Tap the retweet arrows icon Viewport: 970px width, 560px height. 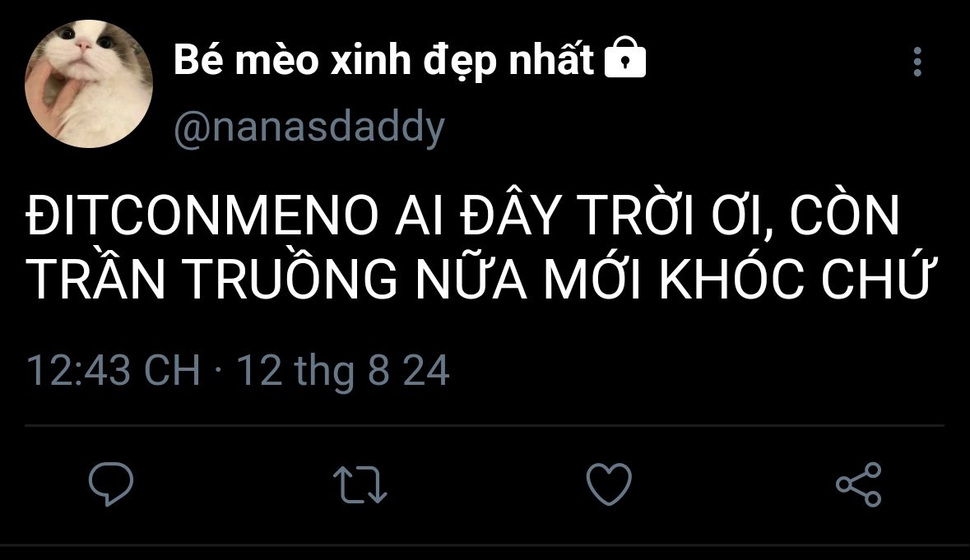pos(360,484)
